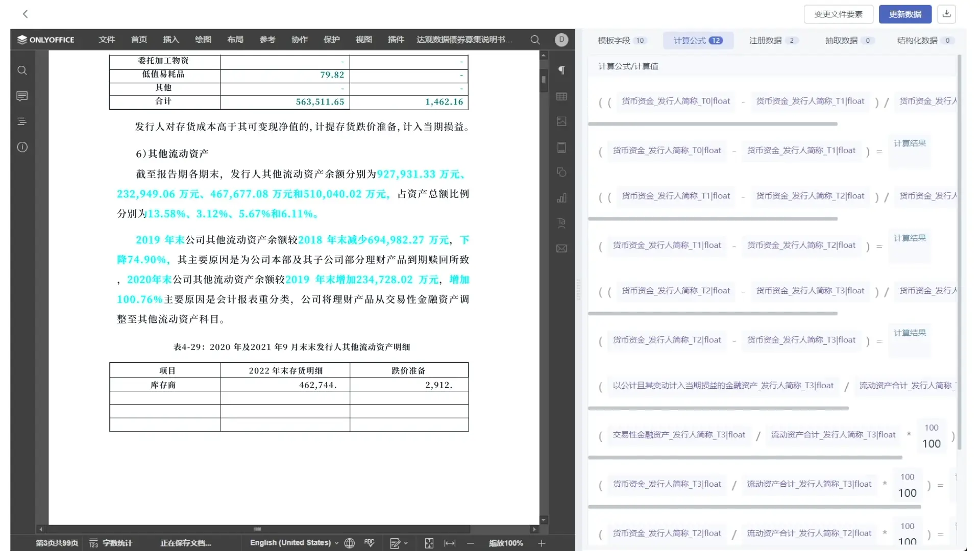Click the 变更文件要素 button
Screen dimensions: 980x551
tap(838, 14)
